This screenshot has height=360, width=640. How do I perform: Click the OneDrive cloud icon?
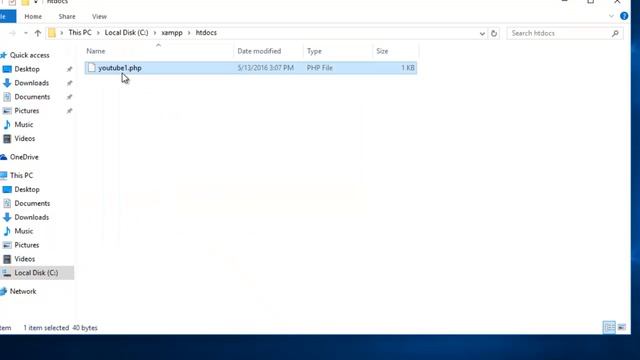[x=4, y=157]
